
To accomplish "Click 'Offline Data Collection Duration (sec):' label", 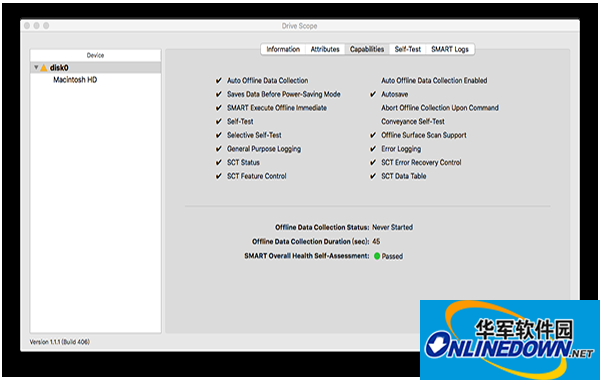I will (310, 241).
